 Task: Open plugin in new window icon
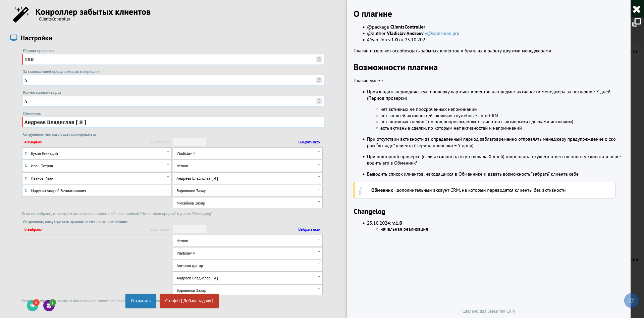pyautogui.click(x=637, y=22)
